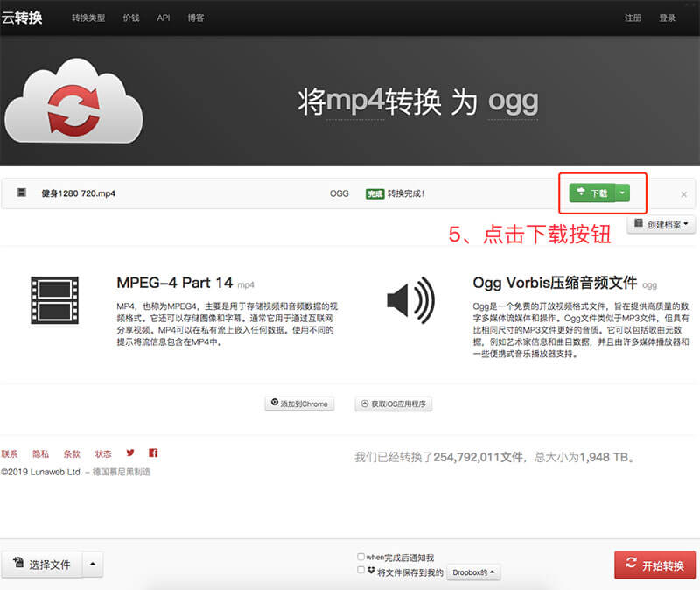
Task: Click the Ogg Vorbis压缩音频文件 heading
Action: 555,283
